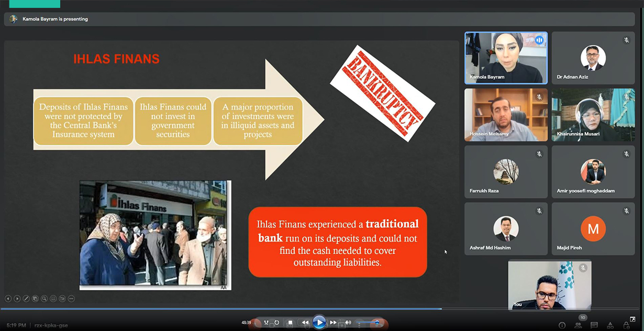Select Kamola Bayram's video tile
The width and height of the screenshot is (644, 331).
(x=506, y=58)
